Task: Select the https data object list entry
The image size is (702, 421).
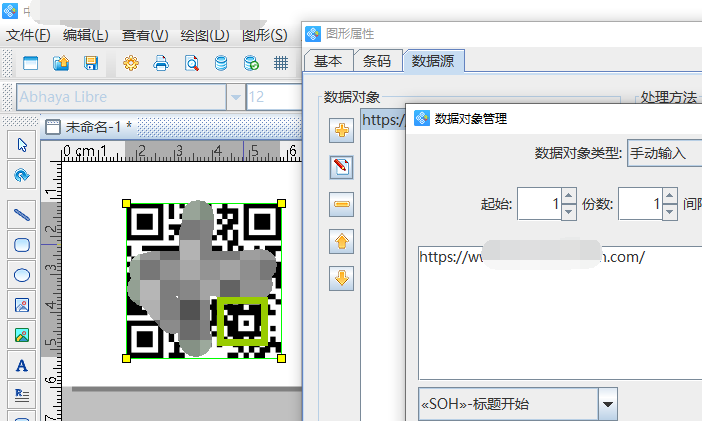Action: coord(383,120)
